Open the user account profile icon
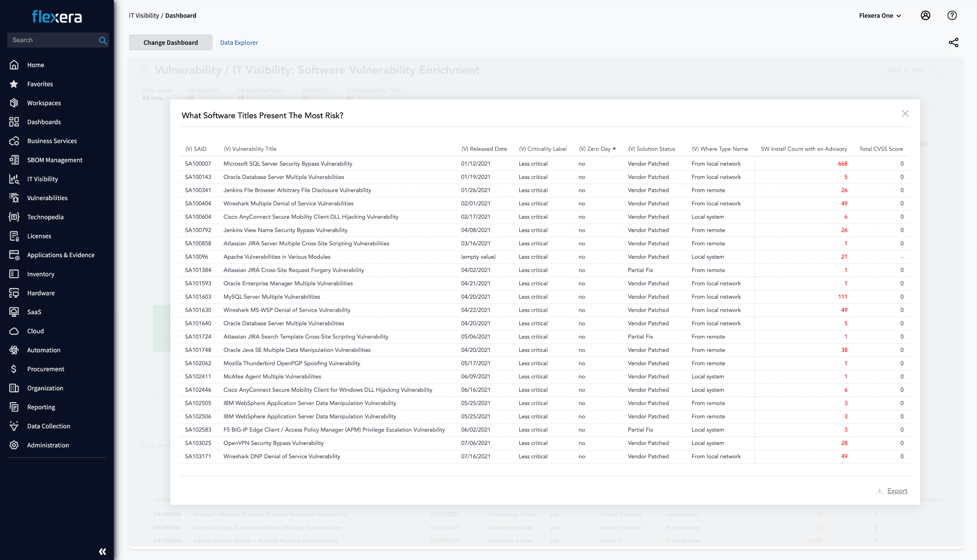 coord(925,15)
